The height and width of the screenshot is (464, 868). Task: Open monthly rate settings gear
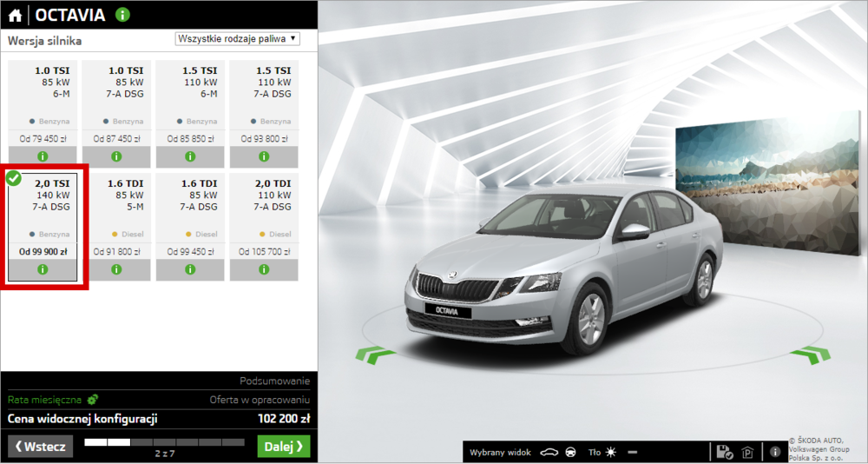click(93, 400)
